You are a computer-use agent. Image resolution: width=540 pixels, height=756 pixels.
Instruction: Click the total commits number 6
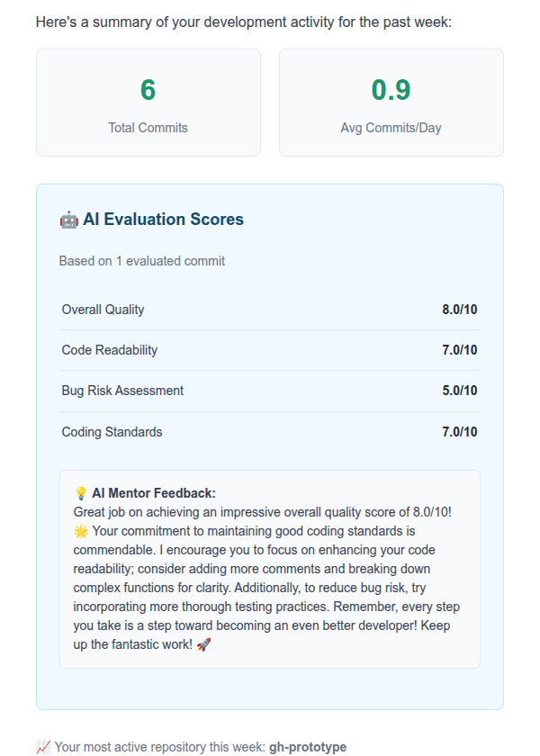(x=148, y=90)
